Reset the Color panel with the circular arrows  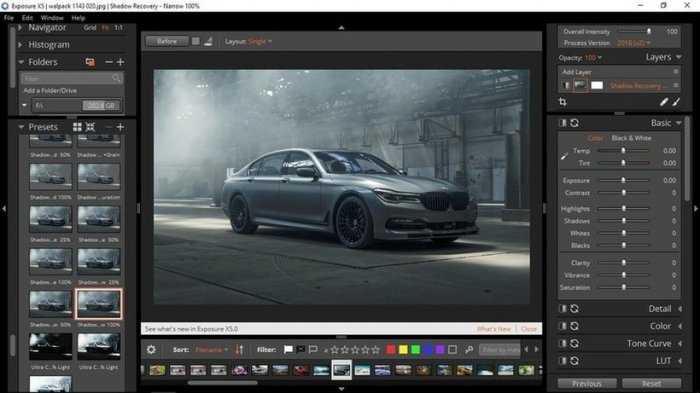click(x=575, y=326)
